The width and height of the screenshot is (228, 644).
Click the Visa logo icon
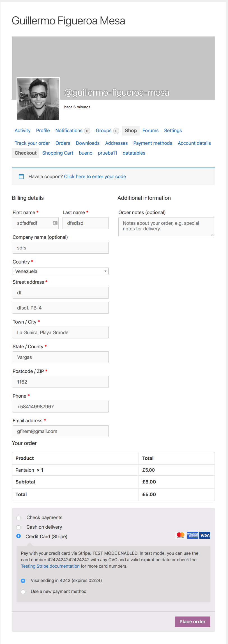tap(205, 535)
